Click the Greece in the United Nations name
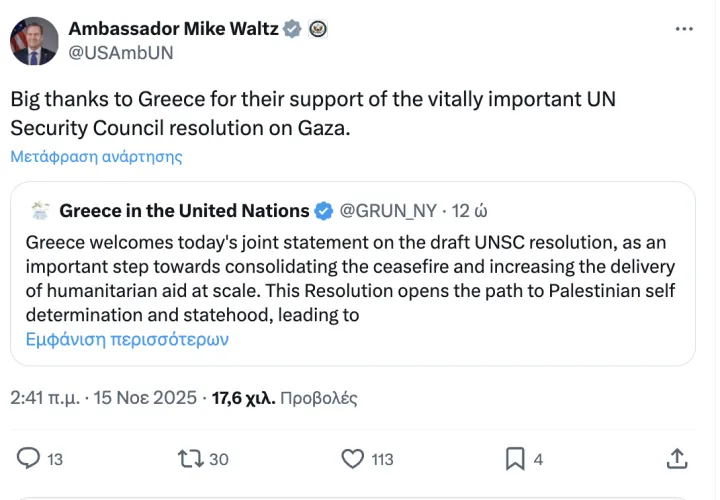The image size is (720, 500). click(x=184, y=211)
